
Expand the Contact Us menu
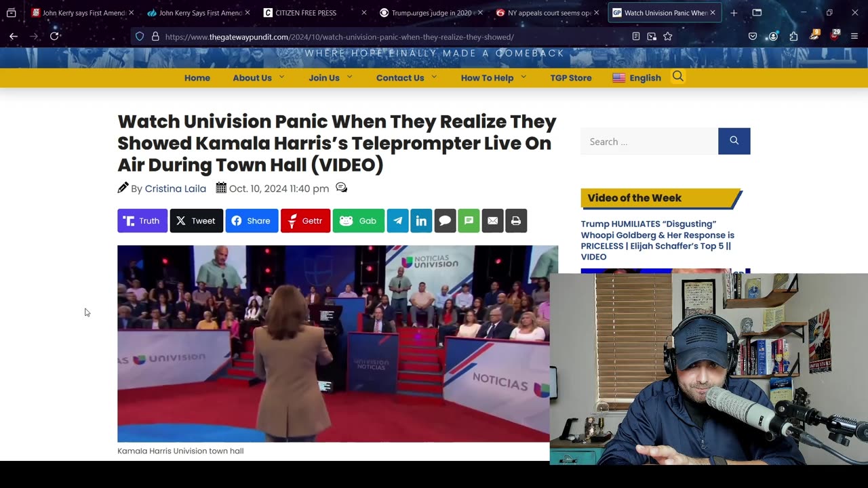[406, 78]
